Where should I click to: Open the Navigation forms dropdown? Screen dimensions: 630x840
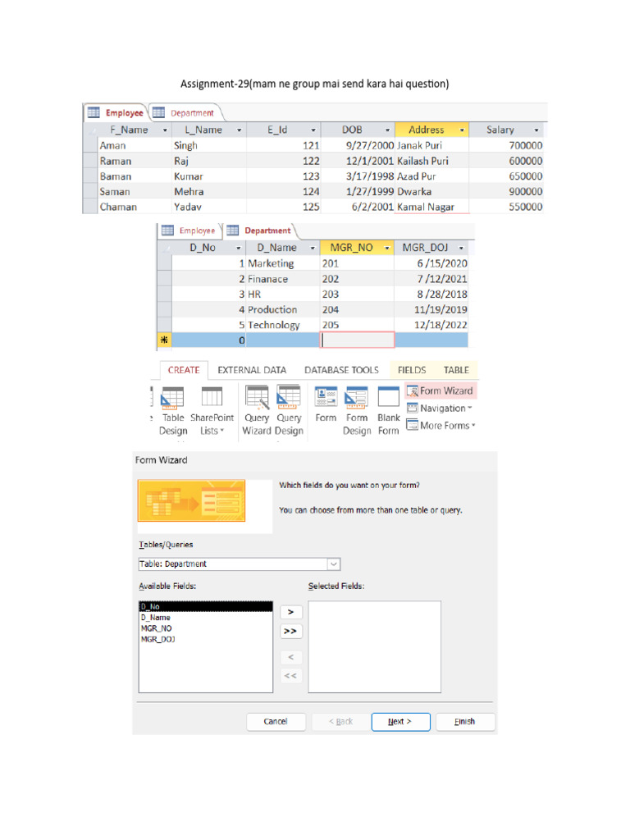[x=440, y=409]
